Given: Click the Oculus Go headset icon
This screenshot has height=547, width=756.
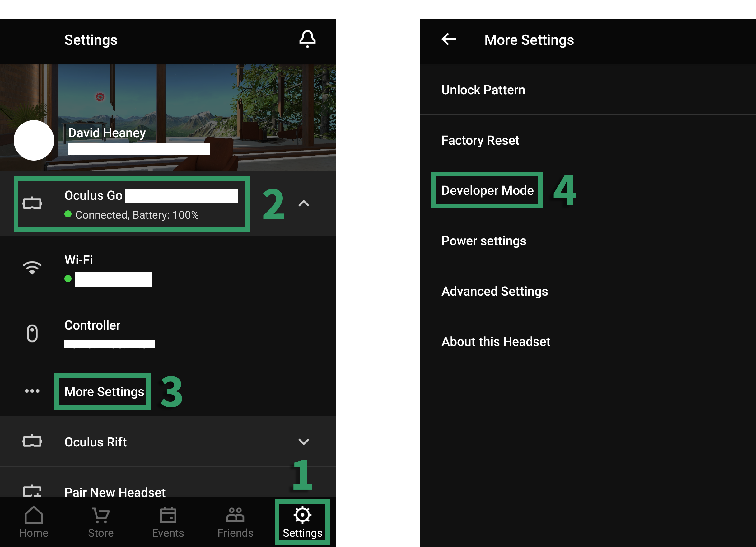Looking at the screenshot, I should point(32,203).
